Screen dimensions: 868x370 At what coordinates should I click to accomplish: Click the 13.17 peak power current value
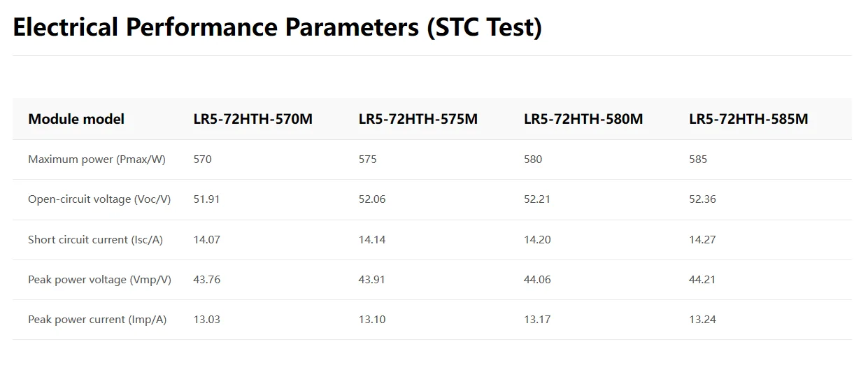coord(536,320)
